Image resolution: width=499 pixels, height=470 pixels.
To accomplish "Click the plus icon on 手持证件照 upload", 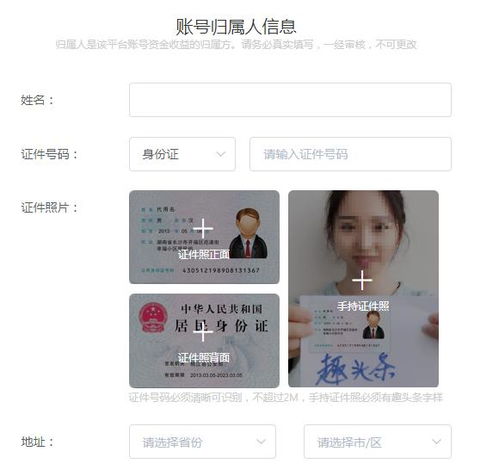I will [x=362, y=280].
